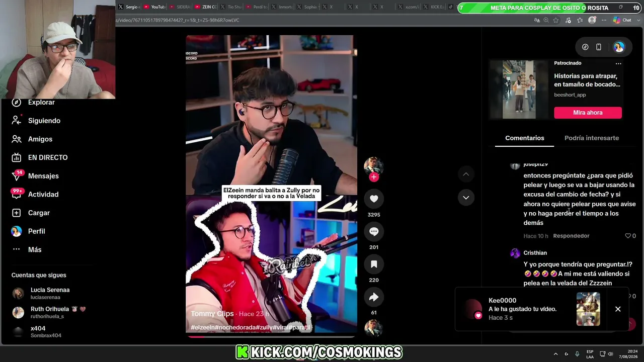Open Tommy Clips creator avatar

[x=373, y=165]
